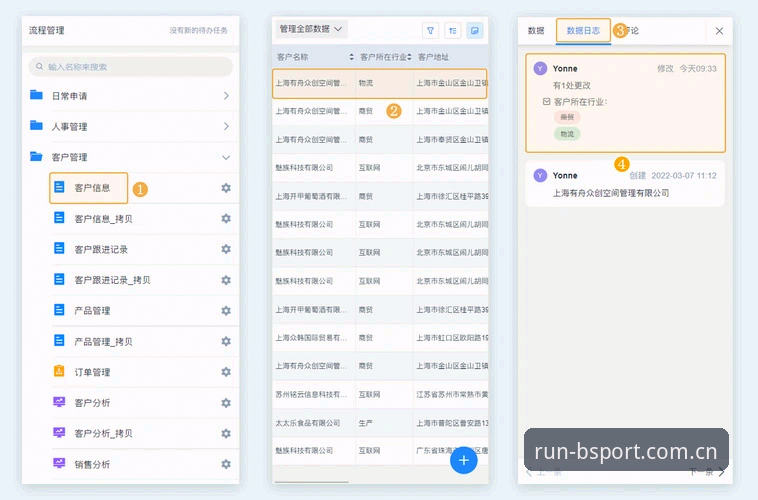
Task: Click the blue plus add-record button
Action: click(464, 460)
